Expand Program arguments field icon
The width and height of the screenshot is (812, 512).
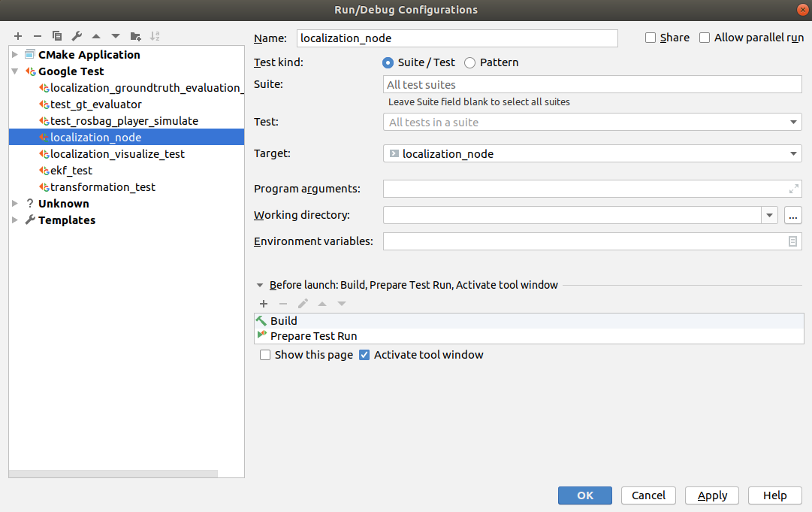(793, 189)
